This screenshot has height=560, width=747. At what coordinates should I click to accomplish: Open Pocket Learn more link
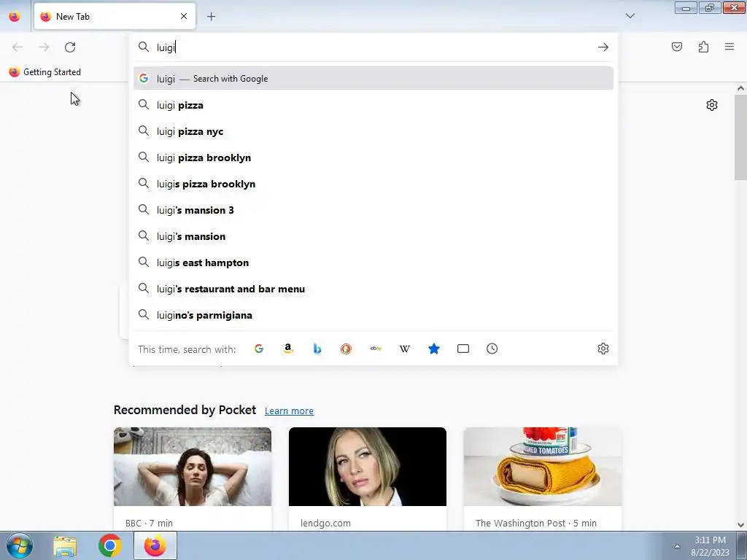[289, 411]
